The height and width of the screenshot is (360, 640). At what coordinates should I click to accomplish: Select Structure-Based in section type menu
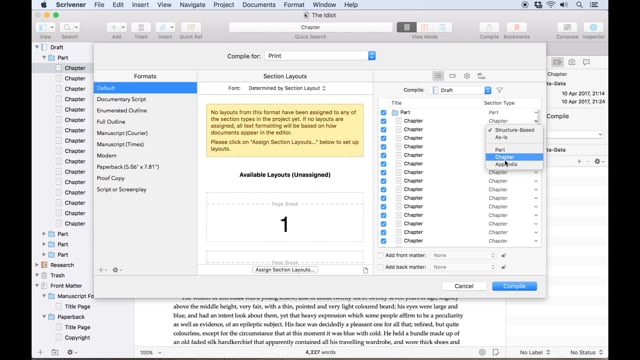pyautogui.click(x=514, y=130)
